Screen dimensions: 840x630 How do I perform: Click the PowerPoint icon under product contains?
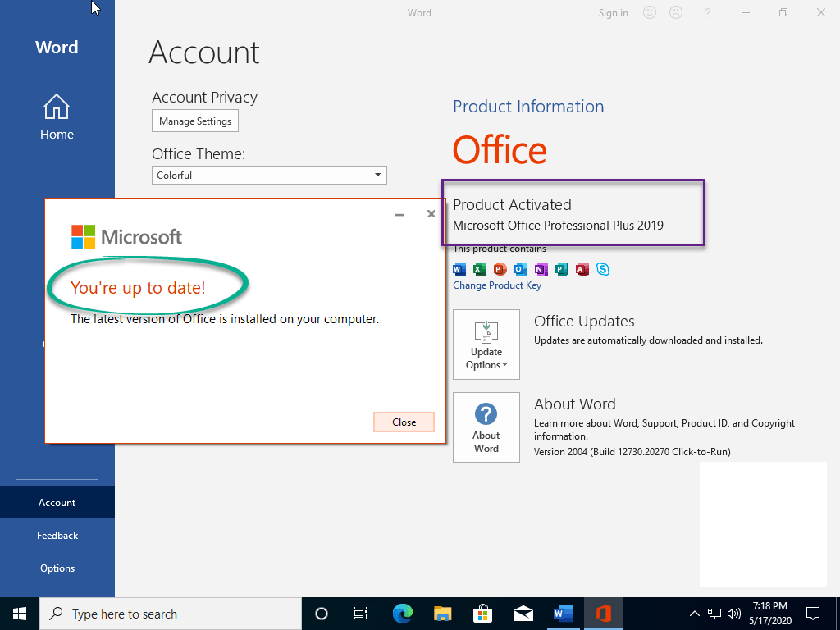coord(500,269)
